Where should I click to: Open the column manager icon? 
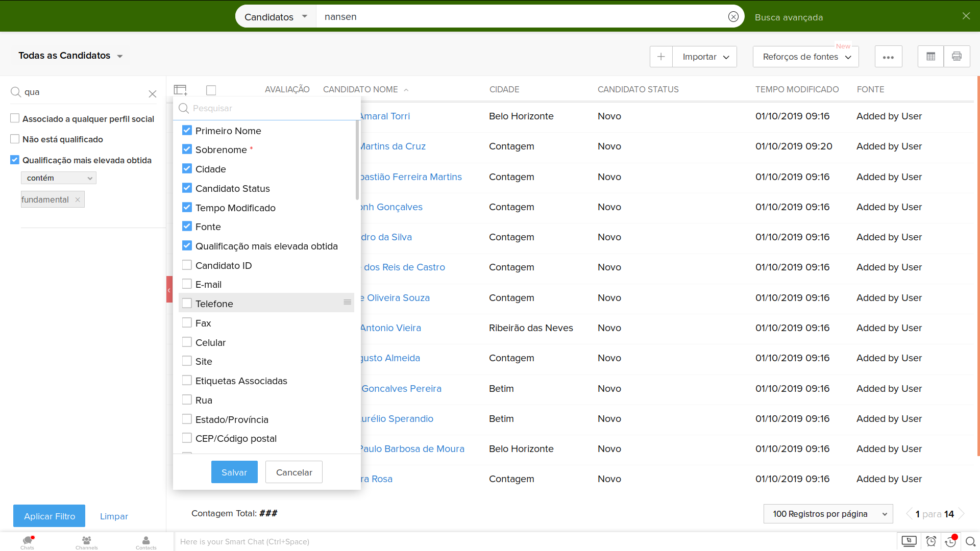[180, 90]
